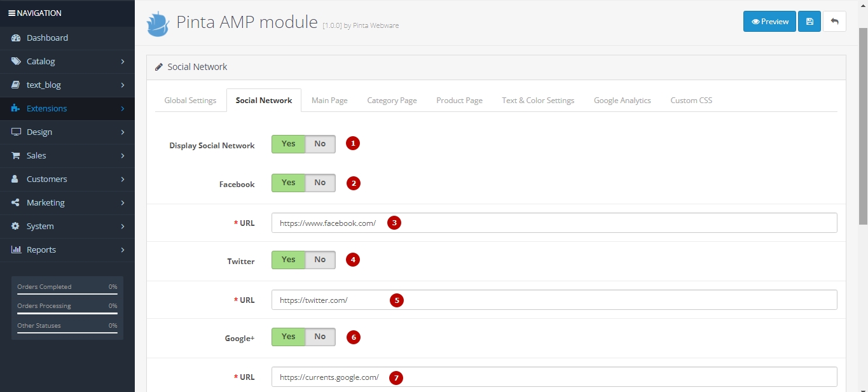
Task: Expand text_blog submenu chevron
Action: [x=123, y=85]
